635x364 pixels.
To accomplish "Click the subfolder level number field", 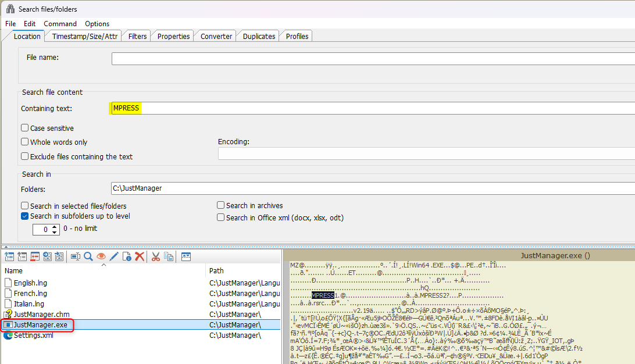I will (x=42, y=230).
